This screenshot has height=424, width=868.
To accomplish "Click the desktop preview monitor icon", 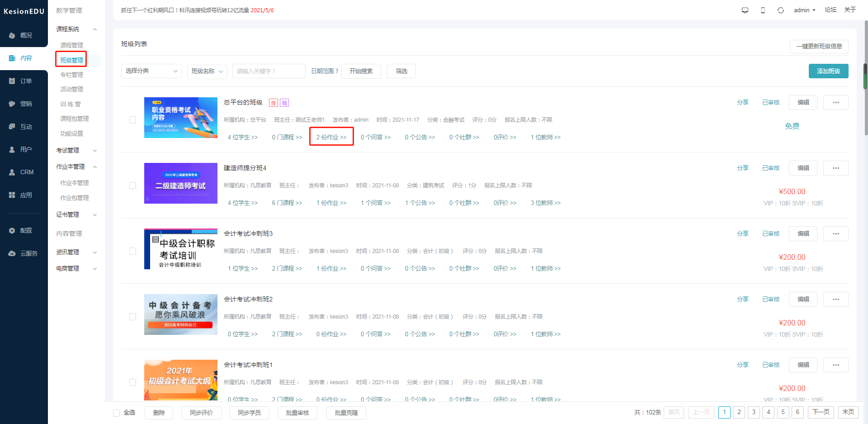I will [745, 10].
